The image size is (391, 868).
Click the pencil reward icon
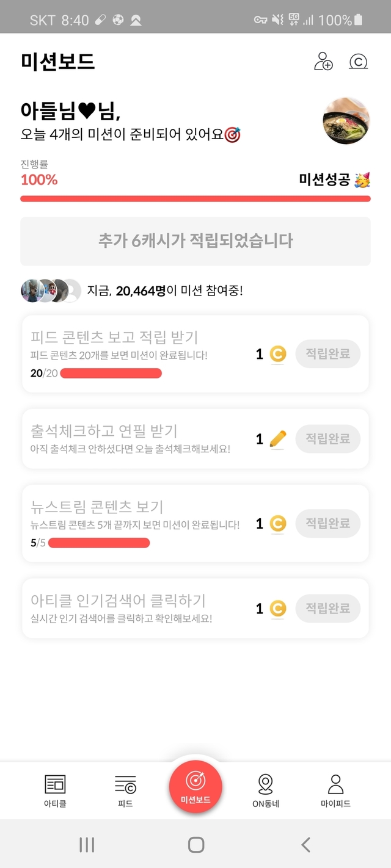[x=277, y=439]
